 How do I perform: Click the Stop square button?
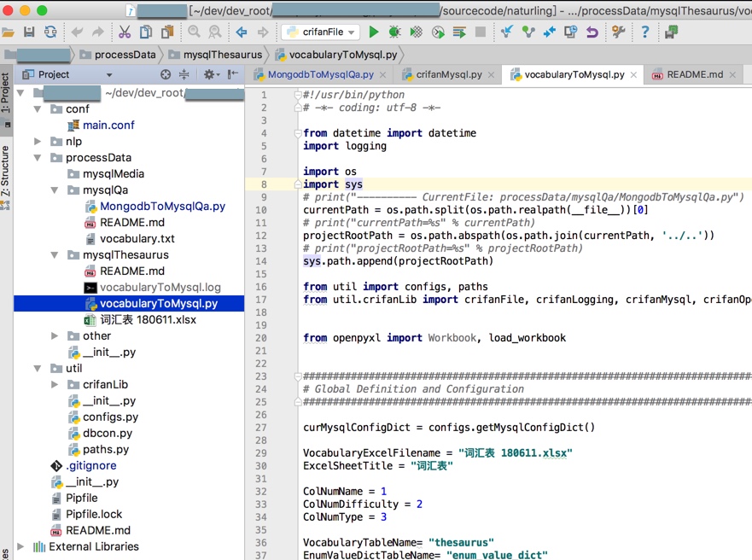(480, 32)
